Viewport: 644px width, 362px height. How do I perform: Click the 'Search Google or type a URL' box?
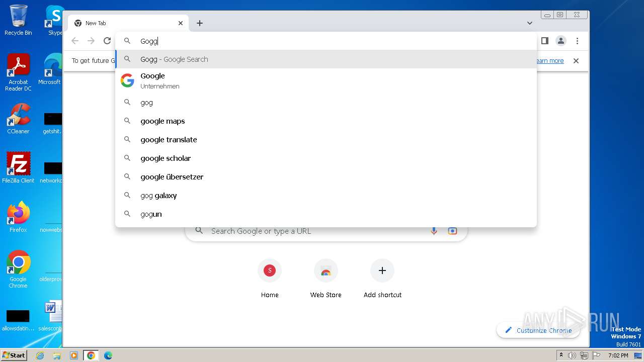326,231
